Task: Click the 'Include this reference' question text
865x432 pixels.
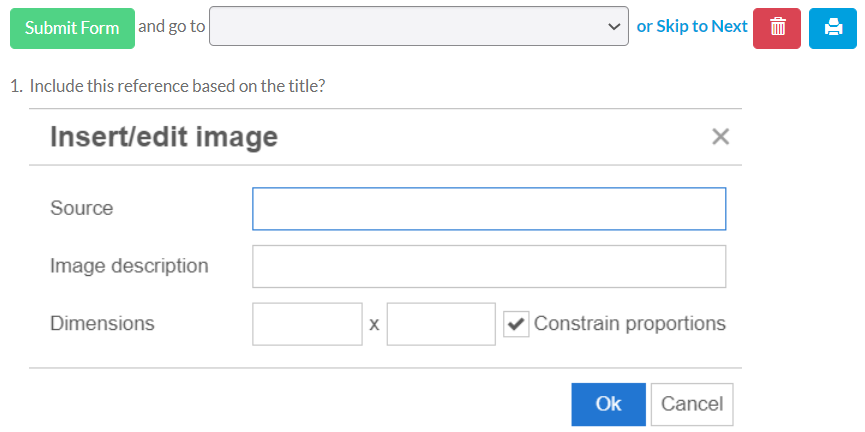Action: click(177, 86)
